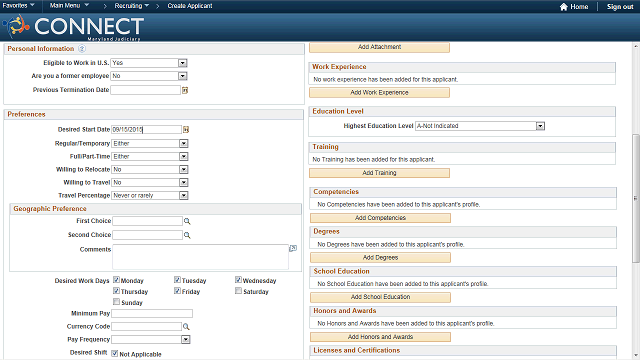Open calendar for Previous Termination Date
This screenshot has height=360, width=640.
tap(185, 90)
